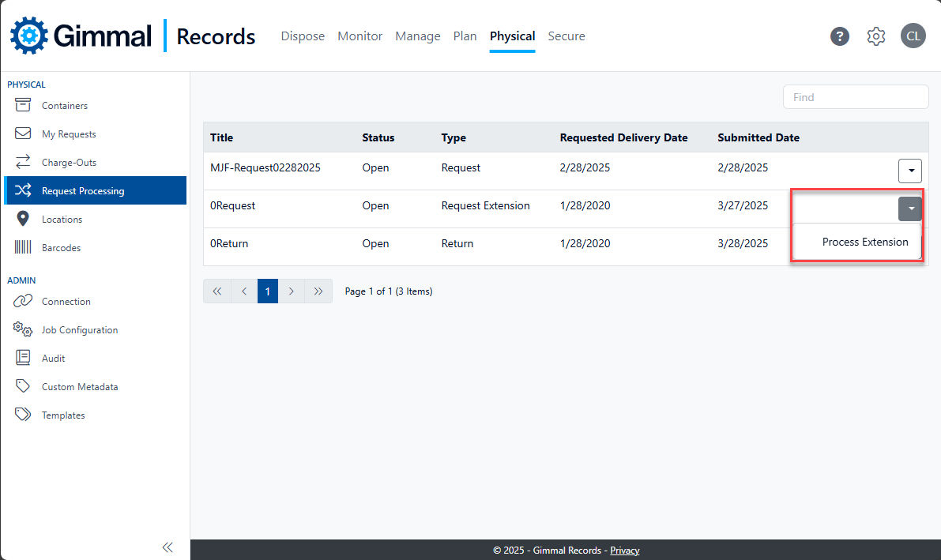941x560 pixels.
Task: Collapse the sidebar with double chevron
Action: click(x=167, y=547)
